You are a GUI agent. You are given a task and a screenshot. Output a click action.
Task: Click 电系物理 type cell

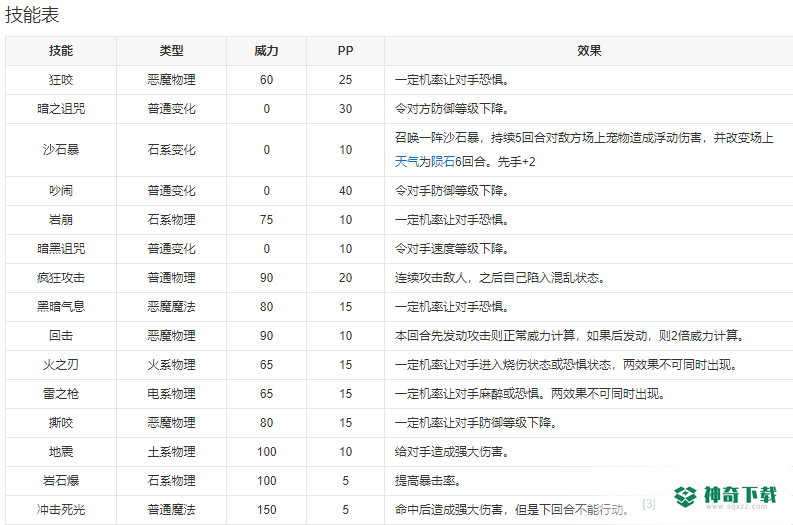coord(171,393)
